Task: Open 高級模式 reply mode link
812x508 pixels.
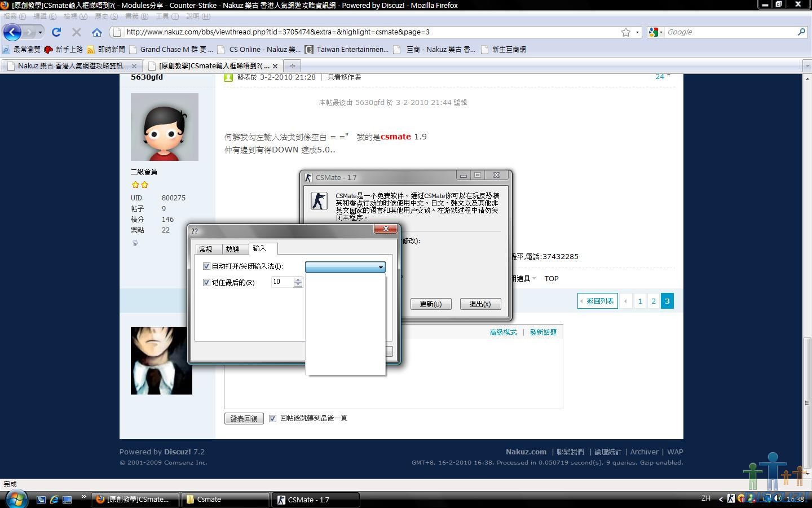Action: click(x=503, y=332)
